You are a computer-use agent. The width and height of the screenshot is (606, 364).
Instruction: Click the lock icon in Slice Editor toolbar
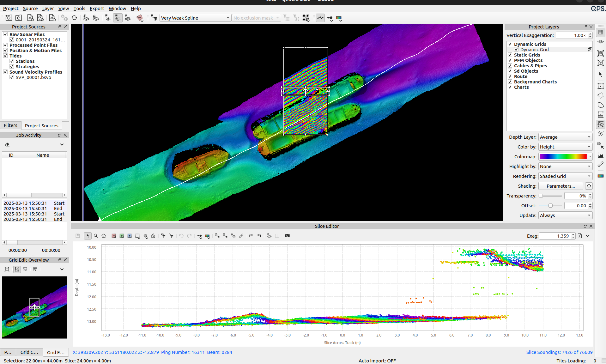click(153, 236)
